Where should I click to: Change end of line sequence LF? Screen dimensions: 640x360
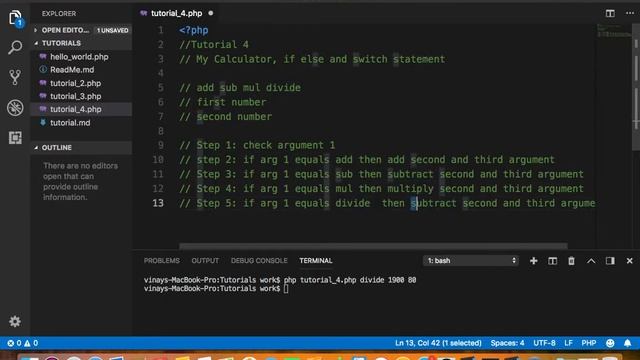[568, 343]
